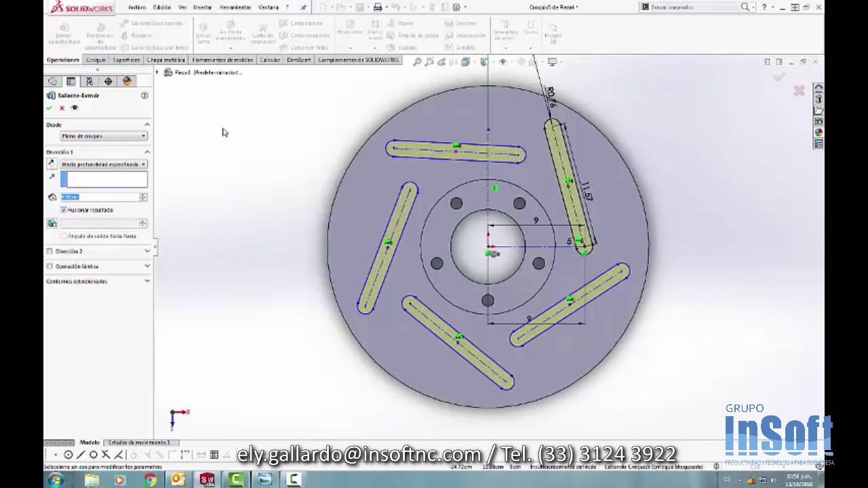Reverse direction arrow button in Dirección 1
Image resolution: width=868 pixels, height=488 pixels.
click(x=52, y=164)
